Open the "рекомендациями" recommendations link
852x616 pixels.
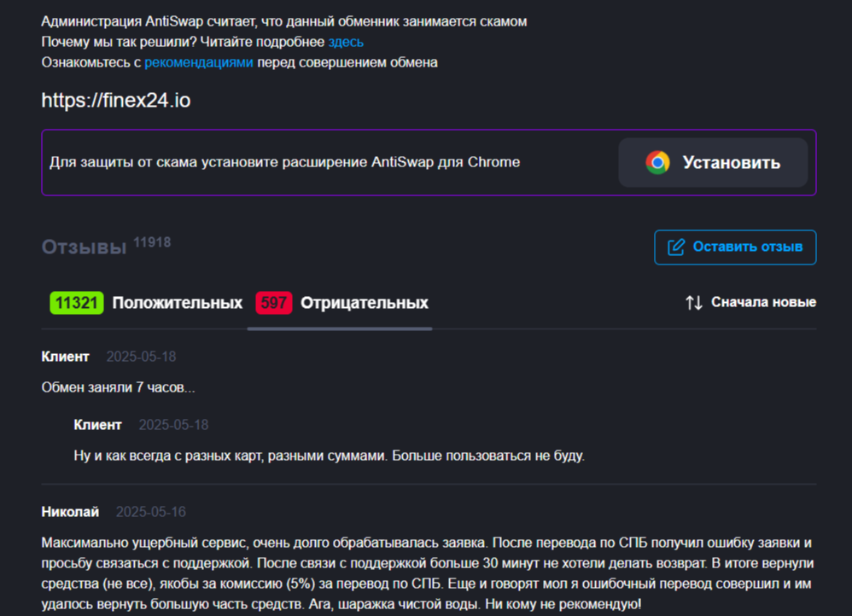(199, 61)
